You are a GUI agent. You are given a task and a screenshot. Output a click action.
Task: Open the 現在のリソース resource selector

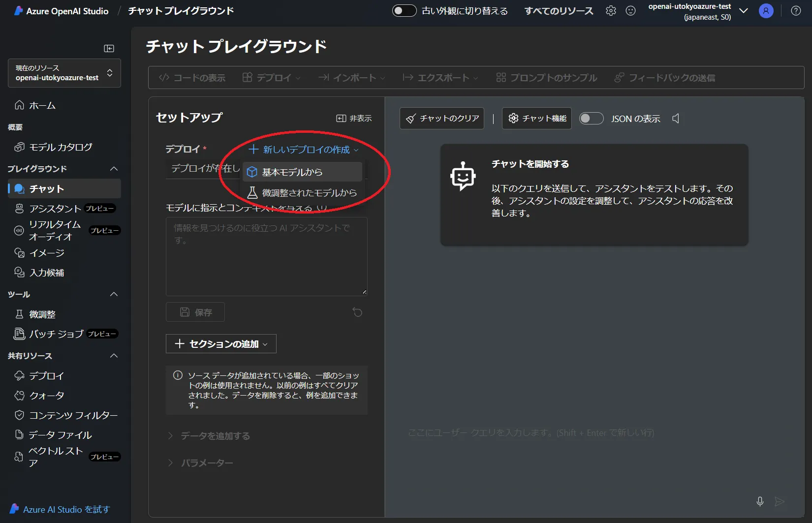(x=64, y=73)
